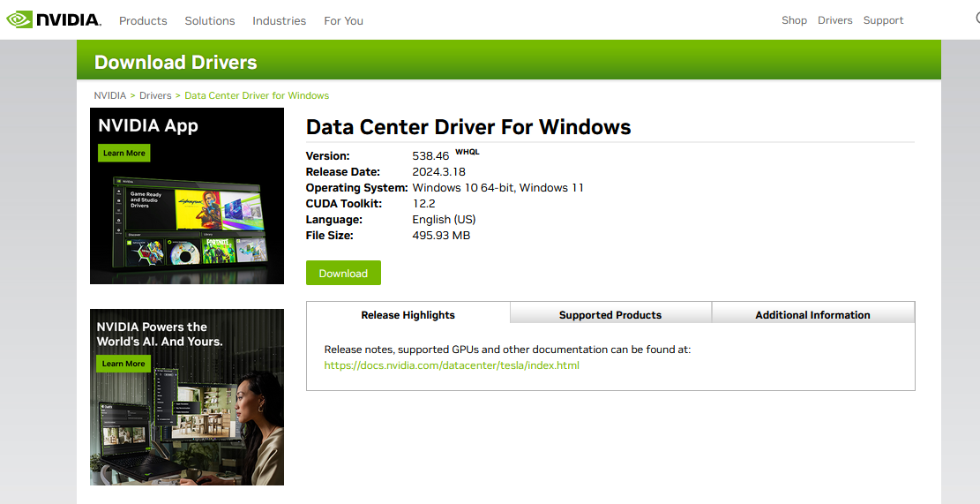Open Drivers link in top navigation
This screenshot has height=504, width=980.
coord(835,20)
